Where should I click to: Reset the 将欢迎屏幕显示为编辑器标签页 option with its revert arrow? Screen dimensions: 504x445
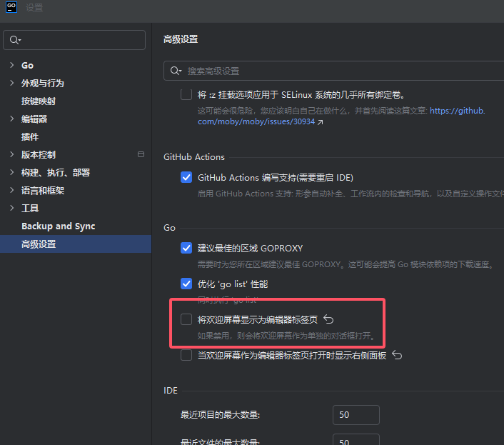[x=329, y=319]
